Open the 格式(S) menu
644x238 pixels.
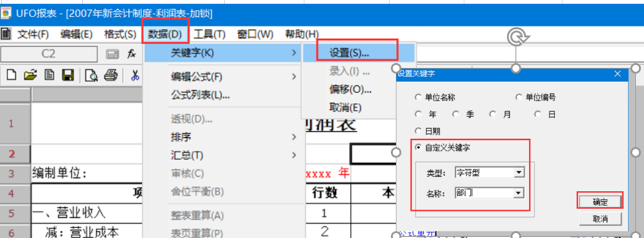click(120, 34)
